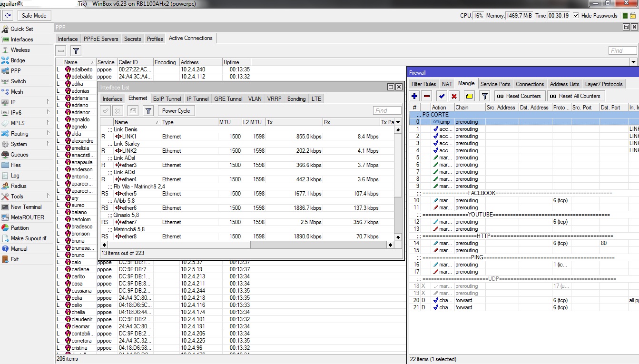The image size is (639, 364).
Task: Click the Find field in Interface List
Action: [x=387, y=111]
